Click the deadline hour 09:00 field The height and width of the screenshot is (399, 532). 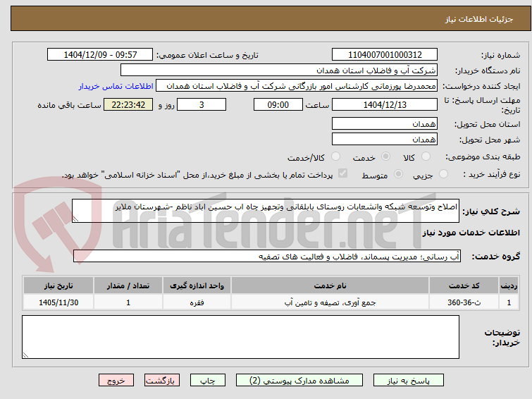pyautogui.click(x=278, y=104)
